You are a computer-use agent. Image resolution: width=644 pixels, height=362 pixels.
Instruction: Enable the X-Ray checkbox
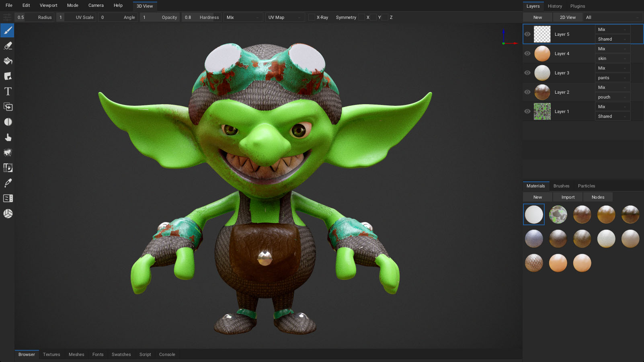pos(312,17)
